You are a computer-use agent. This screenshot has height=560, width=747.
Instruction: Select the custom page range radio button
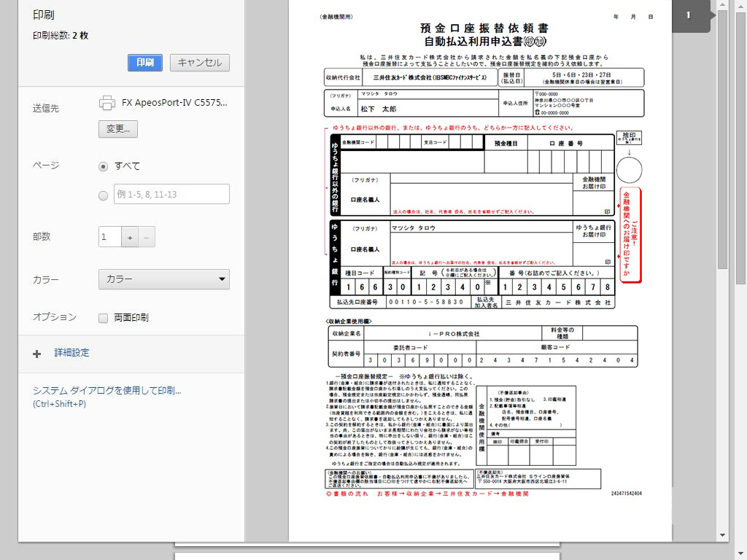pyautogui.click(x=103, y=195)
